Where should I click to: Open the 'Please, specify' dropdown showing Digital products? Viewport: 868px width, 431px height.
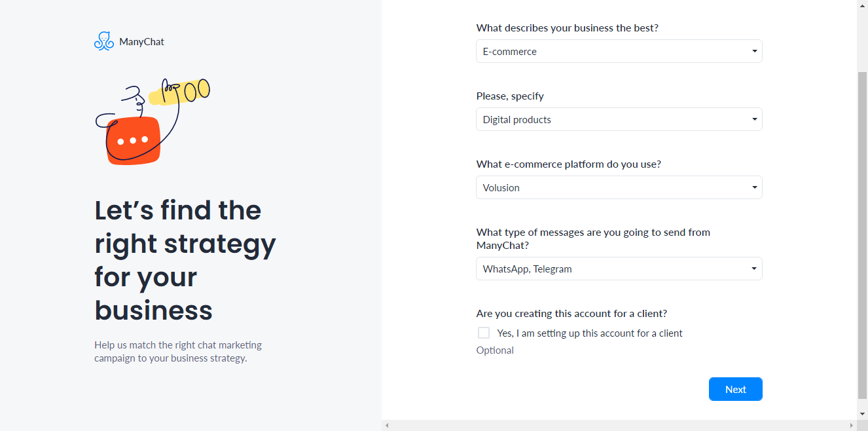[619, 119]
